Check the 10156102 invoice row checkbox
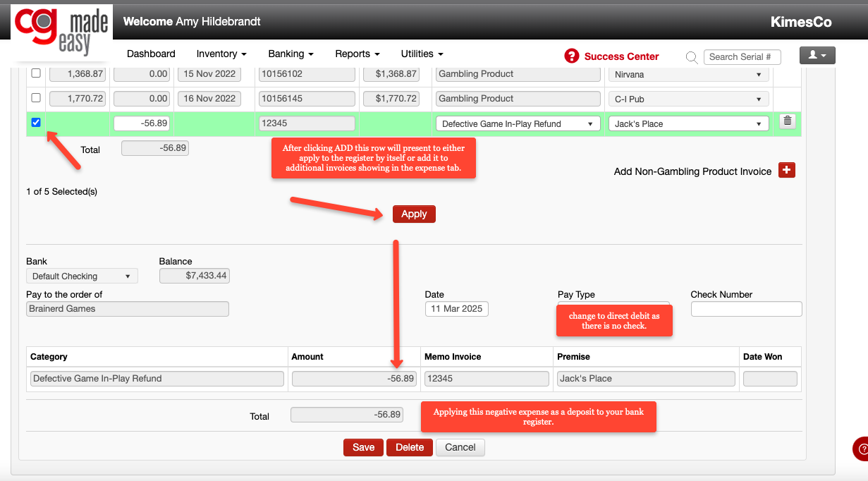This screenshot has height=481, width=868. coord(36,73)
